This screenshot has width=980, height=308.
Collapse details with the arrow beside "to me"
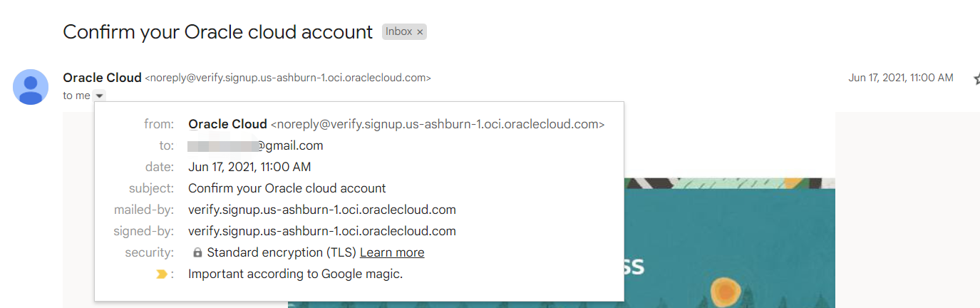pyautogui.click(x=100, y=96)
